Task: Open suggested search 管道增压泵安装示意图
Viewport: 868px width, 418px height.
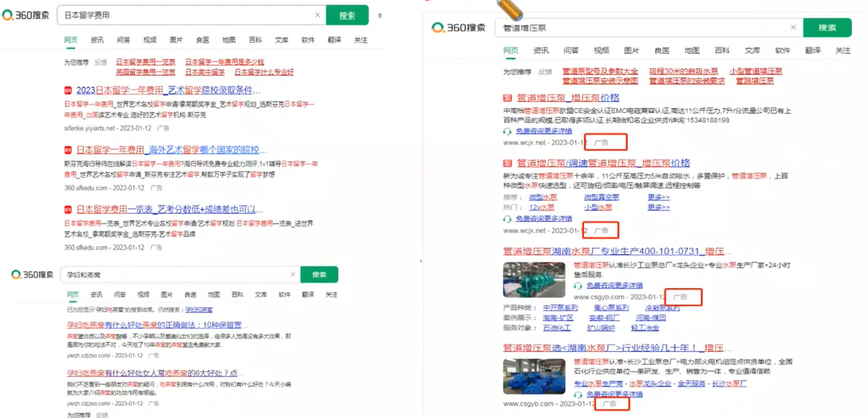Action: 600,81
